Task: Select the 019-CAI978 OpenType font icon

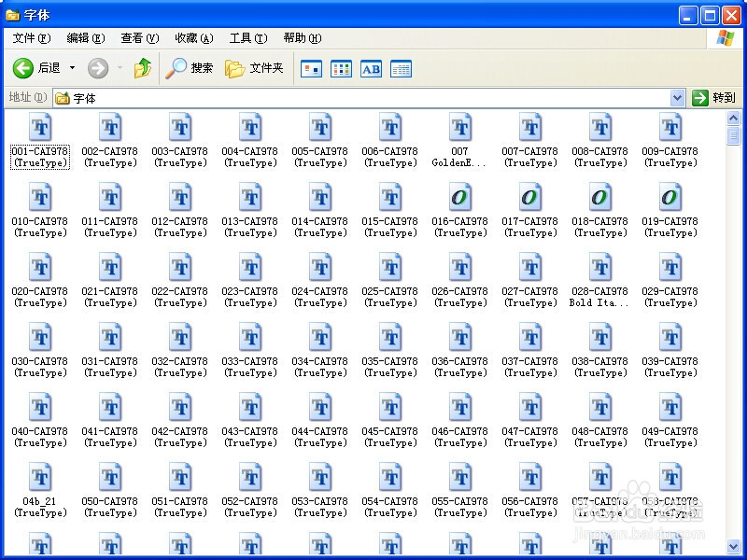Action: [x=670, y=197]
